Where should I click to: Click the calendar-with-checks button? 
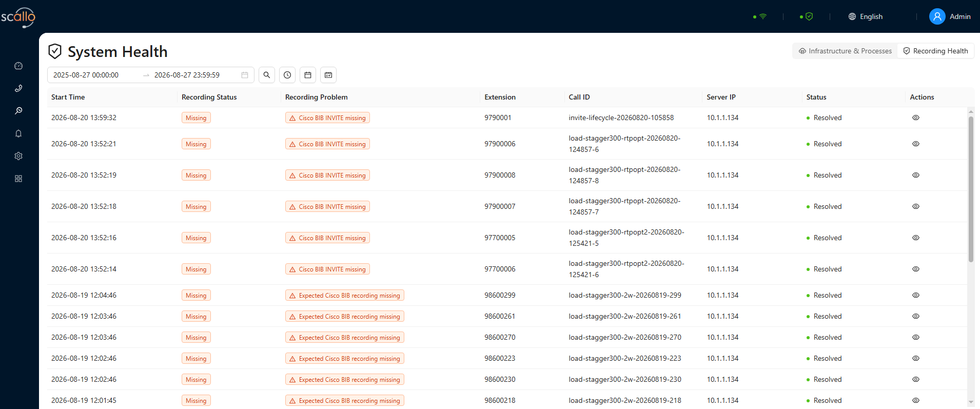[x=328, y=75]
